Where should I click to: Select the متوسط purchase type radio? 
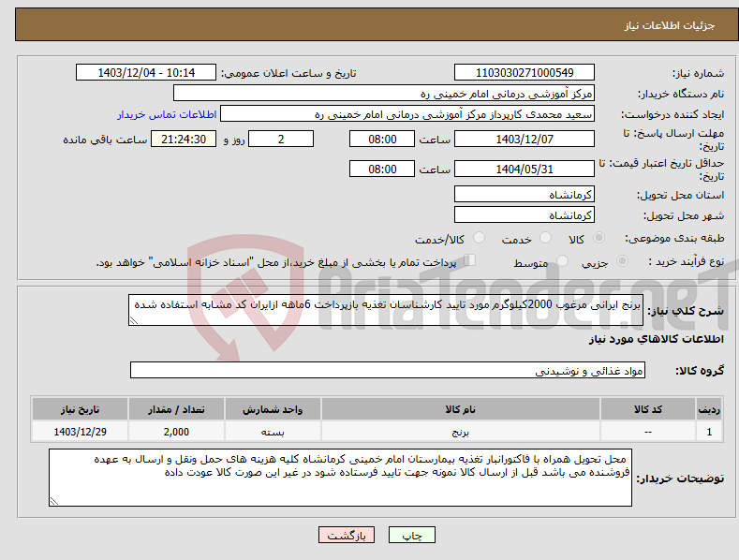click(x=562, y=260)
